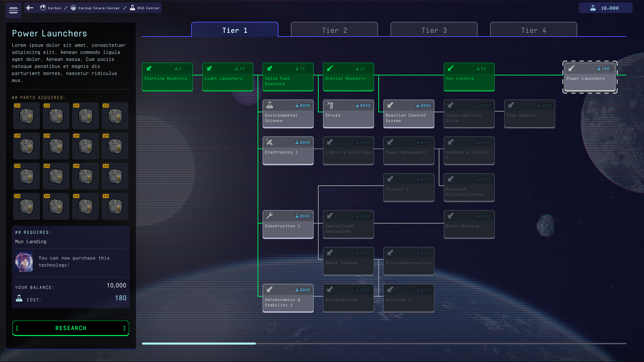Click the Mun Landing rocket icon
Screen dimensions: 644x362
[451, 68]
